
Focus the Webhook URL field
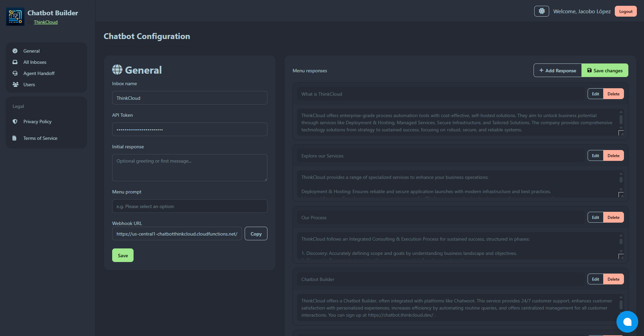click(177, 234)
